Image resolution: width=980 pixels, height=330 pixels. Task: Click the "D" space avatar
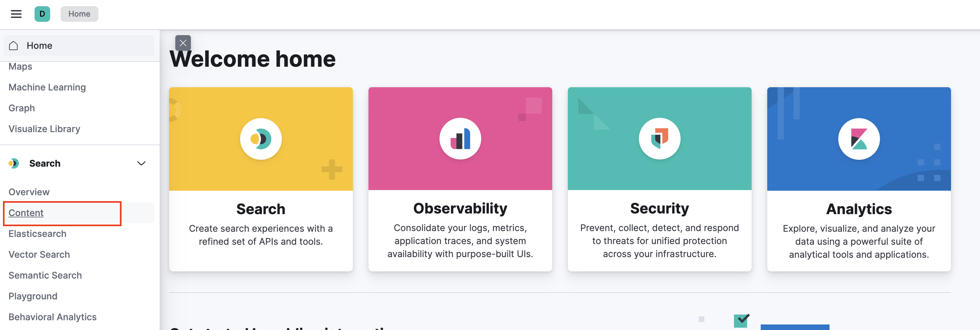coord(42,14)
